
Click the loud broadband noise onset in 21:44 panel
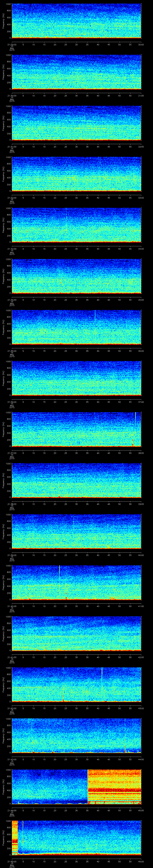pos(88,786)
